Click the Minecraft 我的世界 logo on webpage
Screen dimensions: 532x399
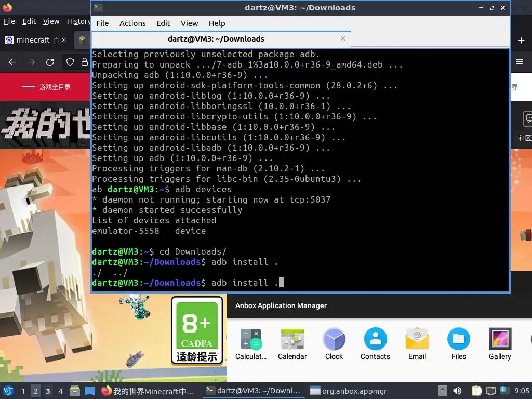tap(46, 124)
